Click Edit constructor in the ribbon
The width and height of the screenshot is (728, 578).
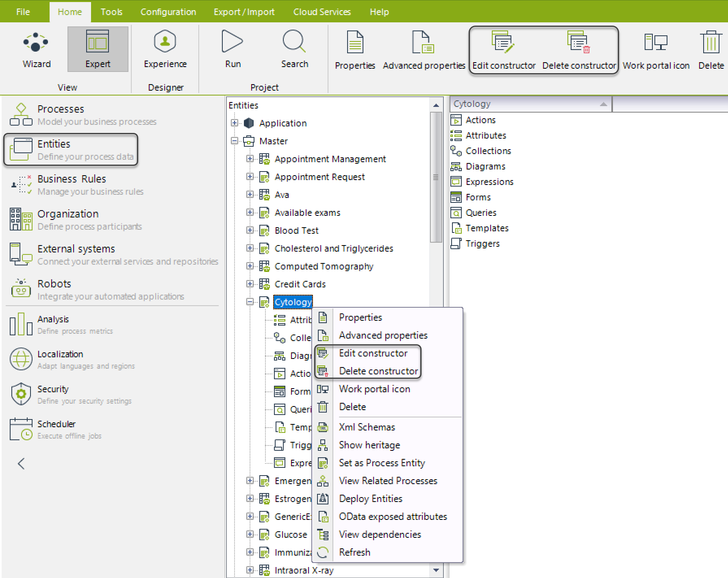(x=504, y=50)
